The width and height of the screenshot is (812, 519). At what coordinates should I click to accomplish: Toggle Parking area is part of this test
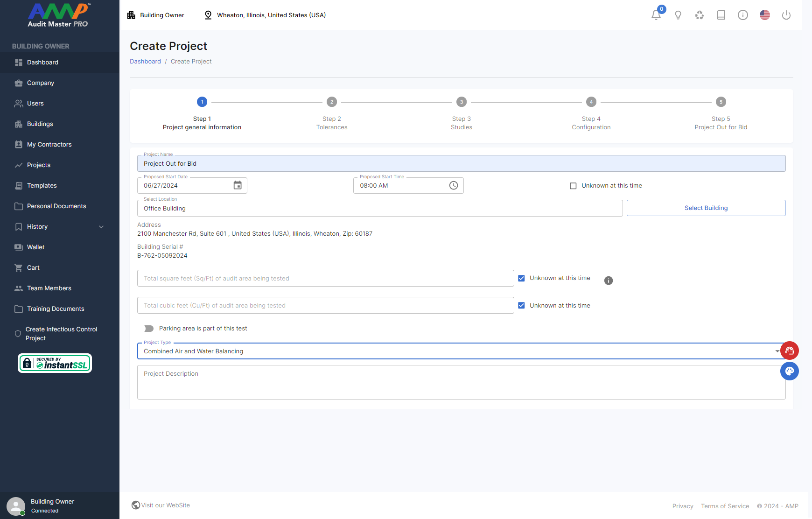[149, 329]
